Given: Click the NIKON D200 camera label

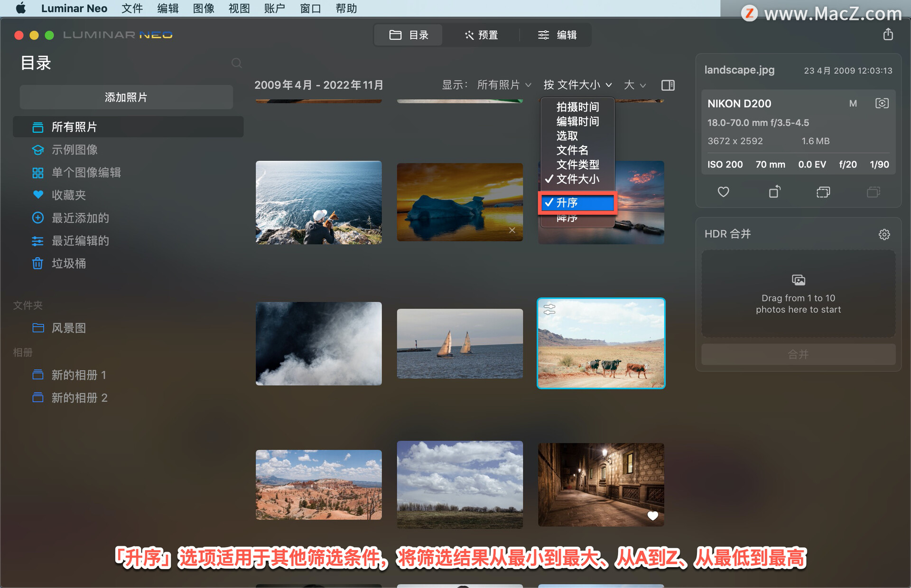Looking at the screenshot, I should [739, 103].
